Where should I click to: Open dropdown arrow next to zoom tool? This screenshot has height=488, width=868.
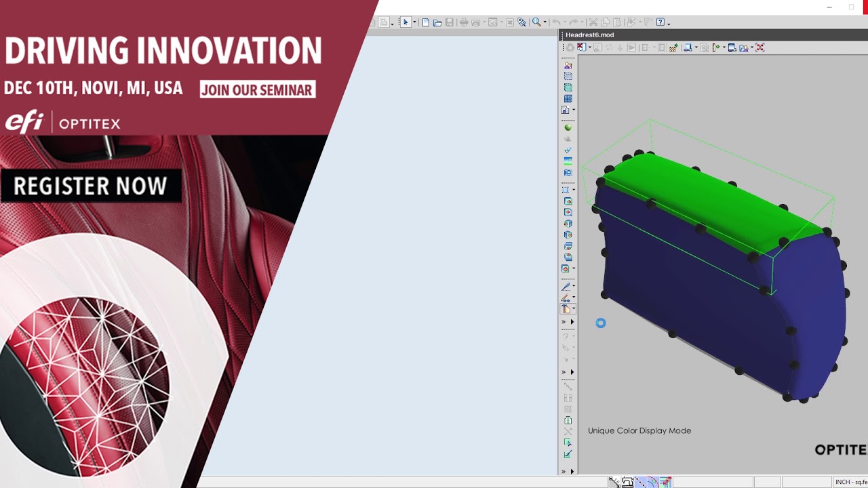coord(545,22)
